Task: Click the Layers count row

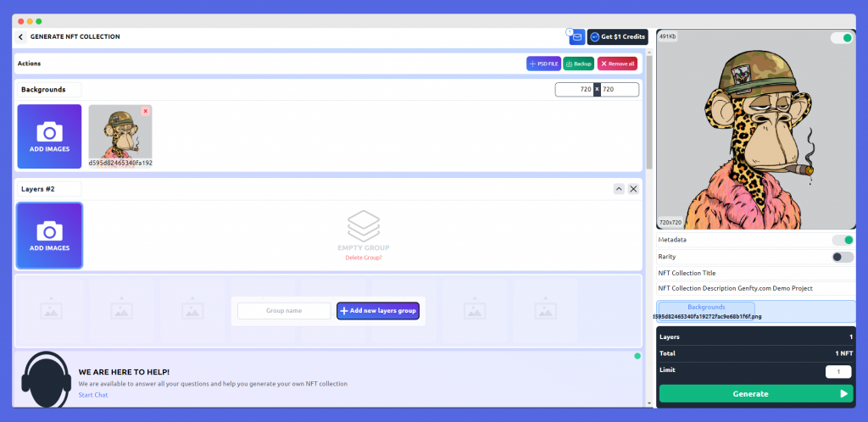Action: tap(756, 336)
